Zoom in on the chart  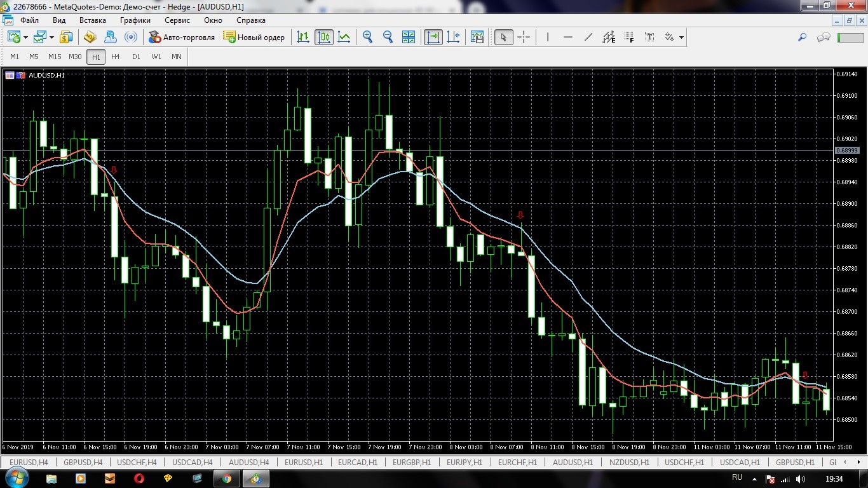click(367, 37)
